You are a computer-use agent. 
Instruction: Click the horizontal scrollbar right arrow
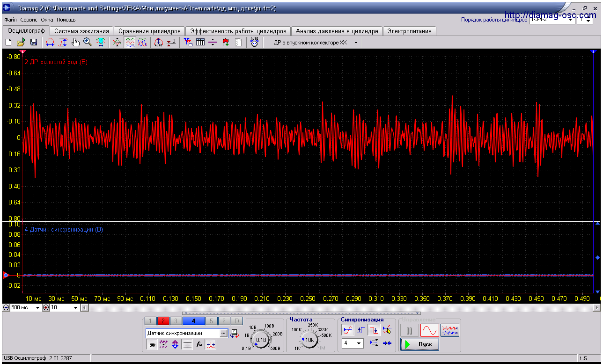pos(596,307)
